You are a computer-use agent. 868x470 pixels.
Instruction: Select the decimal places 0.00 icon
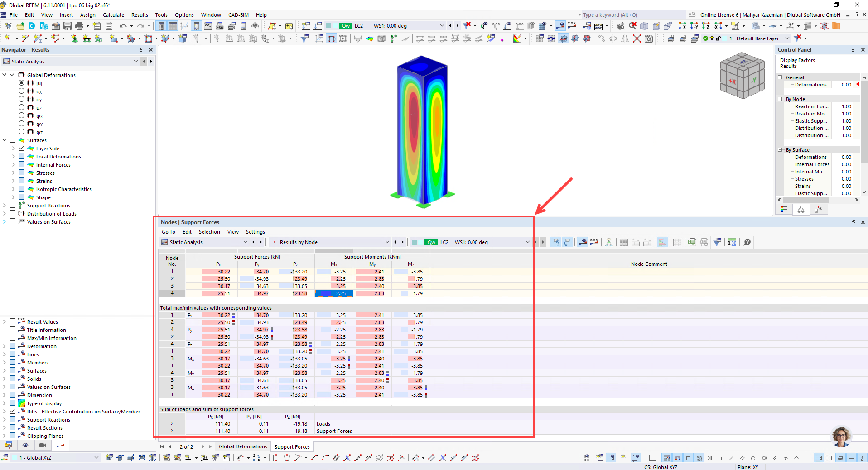(732, 242)
